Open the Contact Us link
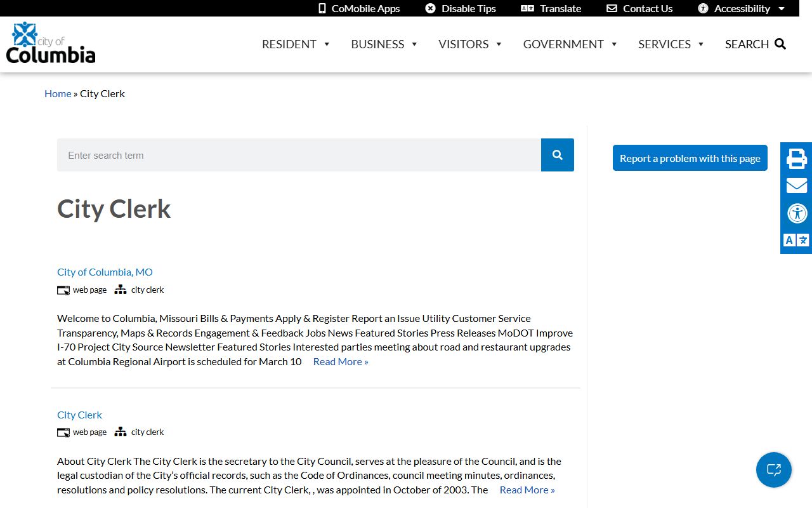Screen dimensions: 812x508 648,8
